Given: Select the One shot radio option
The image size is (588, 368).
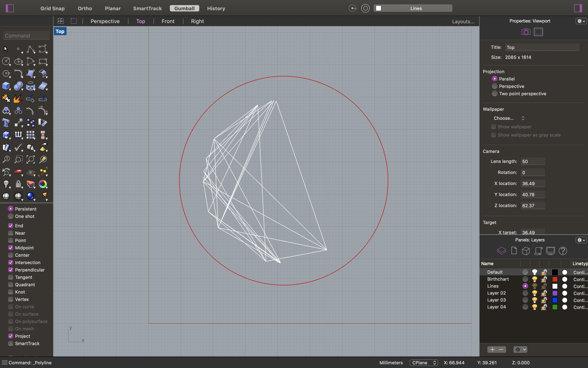Looking at the screenshot, I should [10, 216].
